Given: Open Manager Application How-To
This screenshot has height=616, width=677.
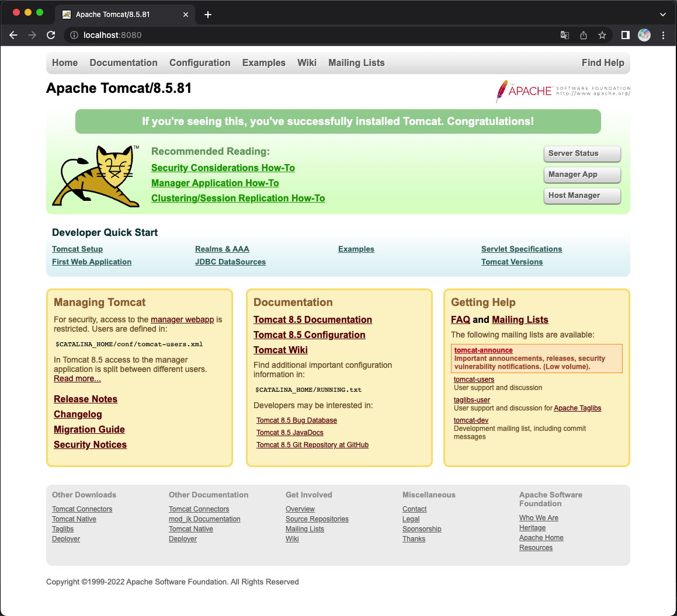Looking at the screenshot, I should pyautogui.click(x=215, y=183).
